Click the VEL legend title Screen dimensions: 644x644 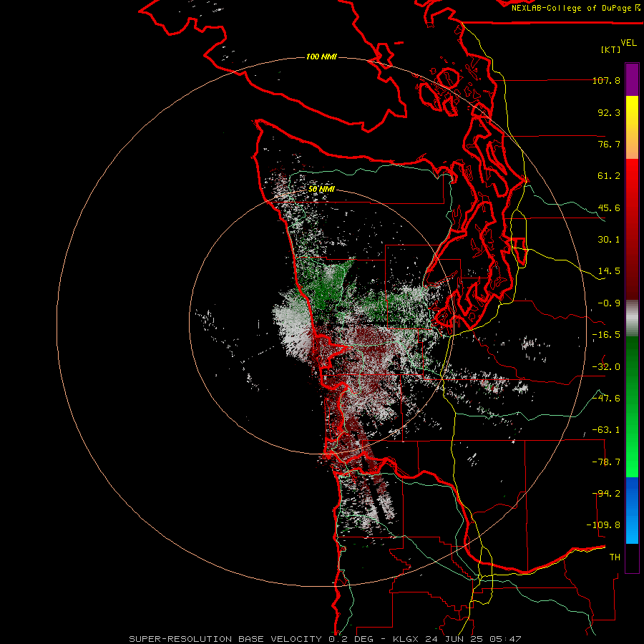click(628, 43)
